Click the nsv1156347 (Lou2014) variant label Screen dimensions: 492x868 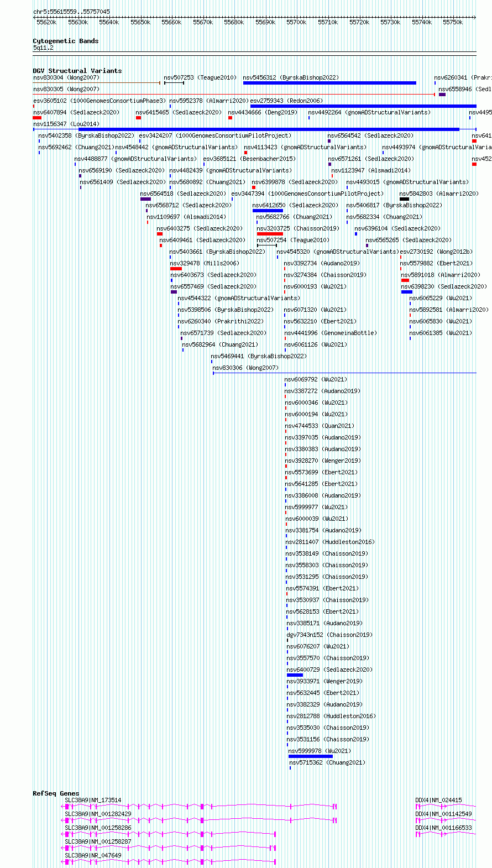pos(66,124)
